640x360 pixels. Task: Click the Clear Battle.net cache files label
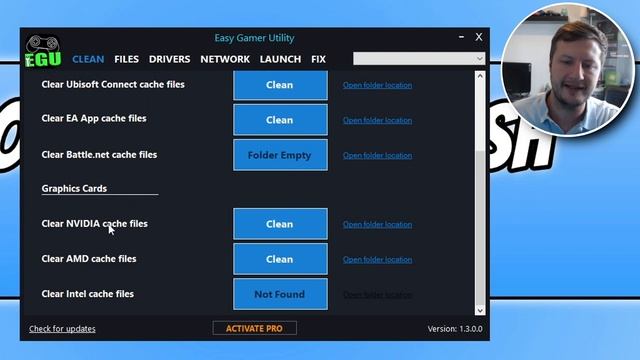click(99, 155)
